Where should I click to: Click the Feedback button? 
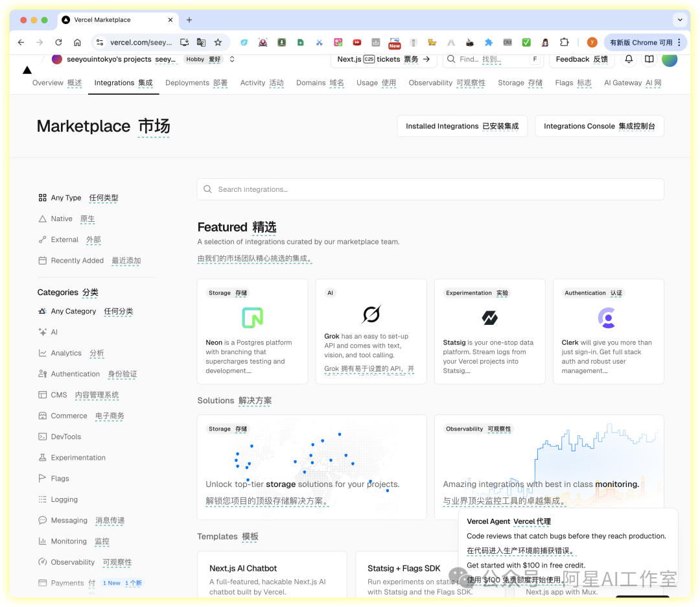click(581, 59)
